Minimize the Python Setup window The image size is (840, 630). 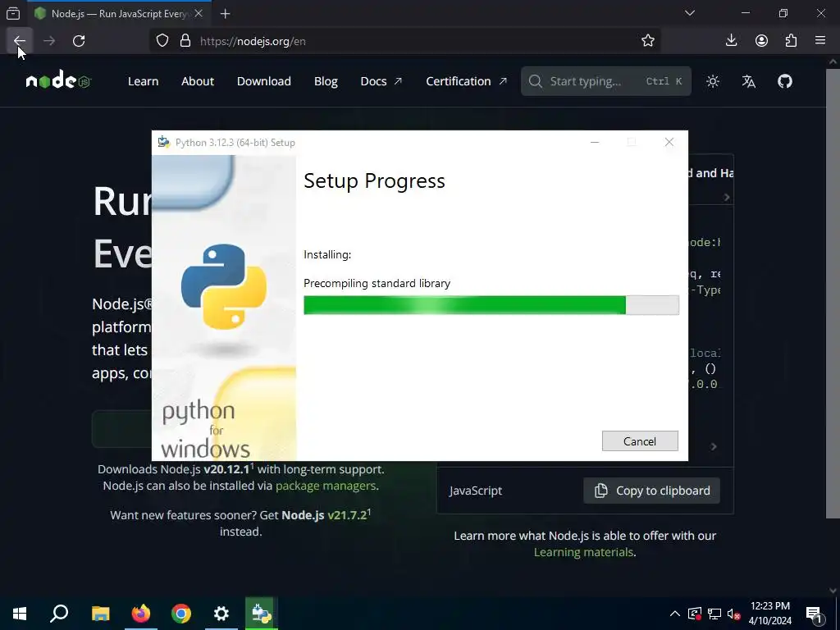(x=595, y=142)
